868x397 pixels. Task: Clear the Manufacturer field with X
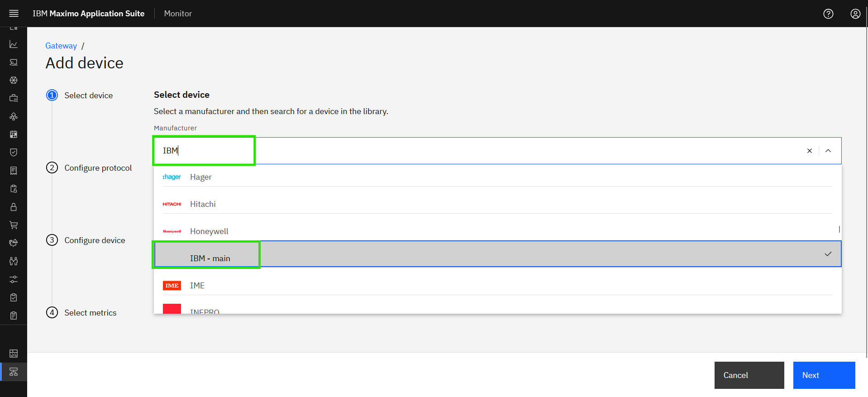pos(810,151)
